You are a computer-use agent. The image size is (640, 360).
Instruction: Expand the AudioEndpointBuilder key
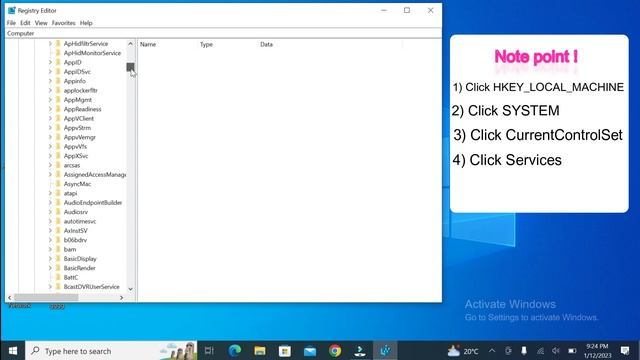pyautogui.click(x=50, y=202)
